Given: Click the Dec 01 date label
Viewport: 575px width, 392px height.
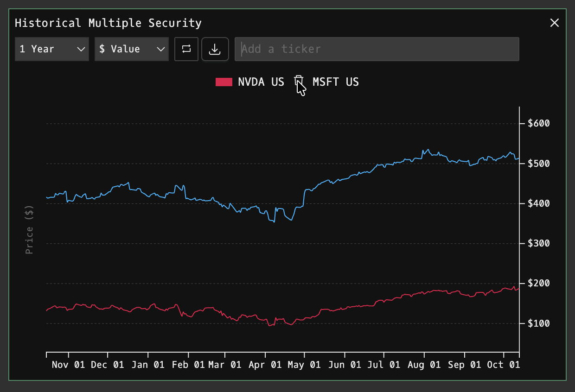Looking at the screenshot, I should click(108, 365).
